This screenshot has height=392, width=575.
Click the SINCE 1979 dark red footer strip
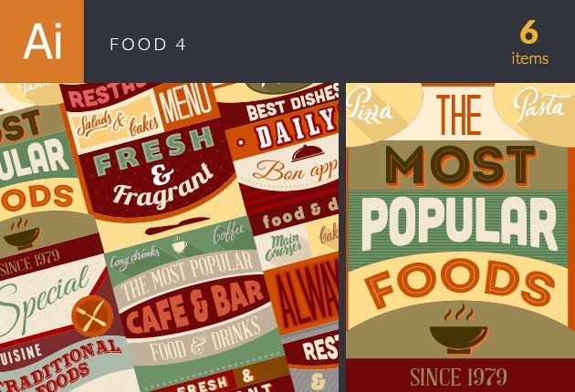point(460,376)
